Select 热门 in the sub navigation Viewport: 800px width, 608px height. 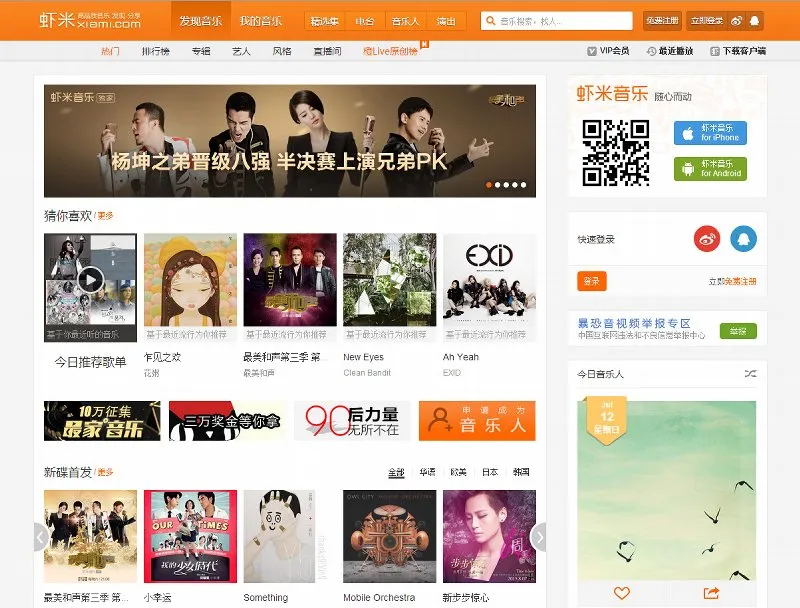pyautogui.click(x=110, y=51)
